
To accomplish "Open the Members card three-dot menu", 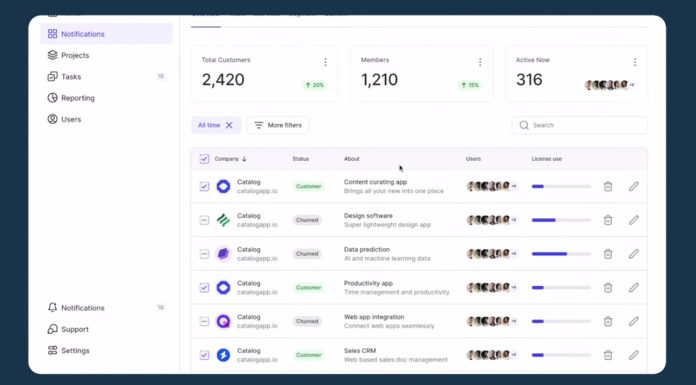I will (480, 62).
